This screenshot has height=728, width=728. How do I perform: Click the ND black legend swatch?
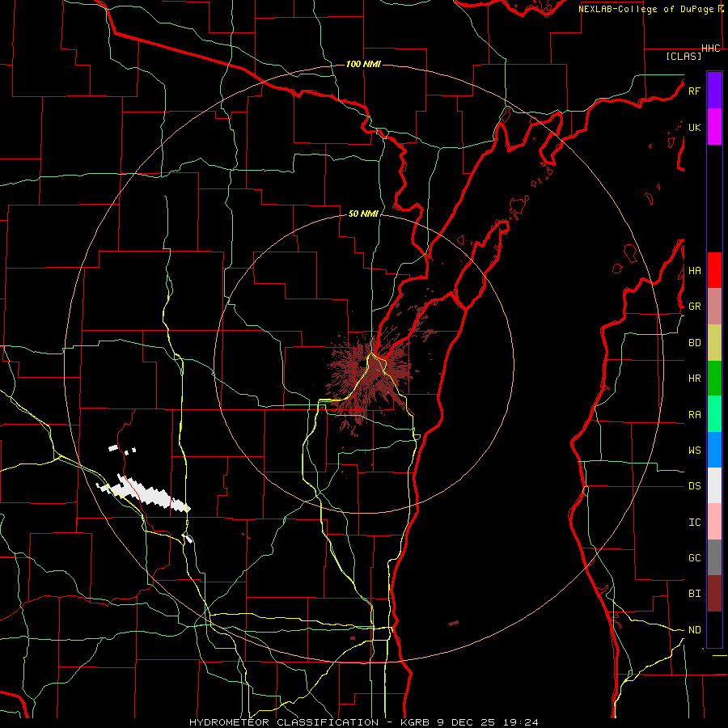tap(714, 629)
